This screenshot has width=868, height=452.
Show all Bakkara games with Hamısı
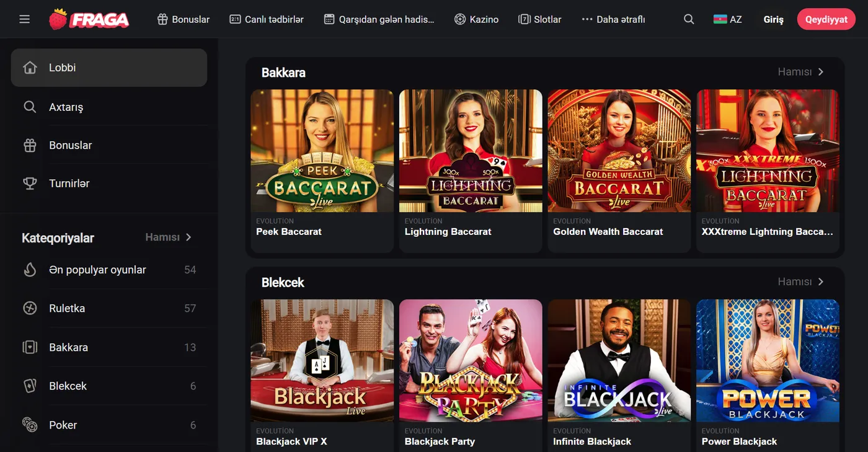pyautogui.click(x=801, y=72)
